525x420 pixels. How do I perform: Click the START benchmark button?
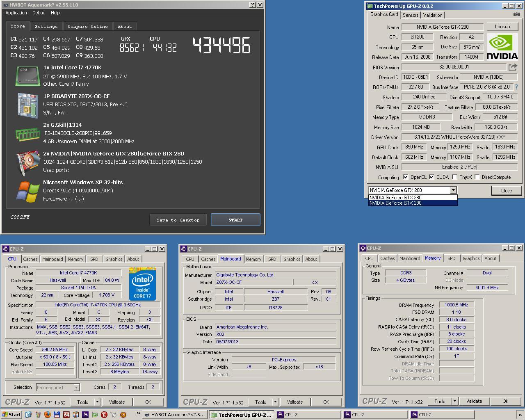pos(235,220)
